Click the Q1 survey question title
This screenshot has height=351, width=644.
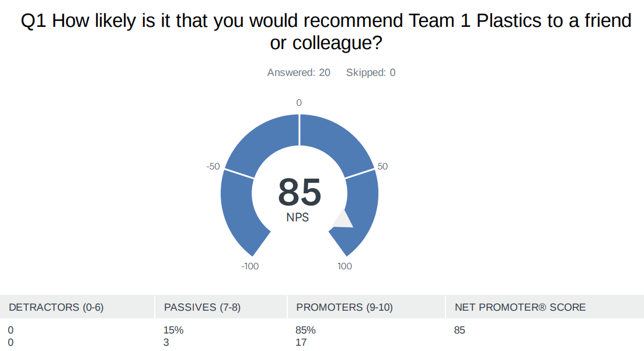point(326,32)
